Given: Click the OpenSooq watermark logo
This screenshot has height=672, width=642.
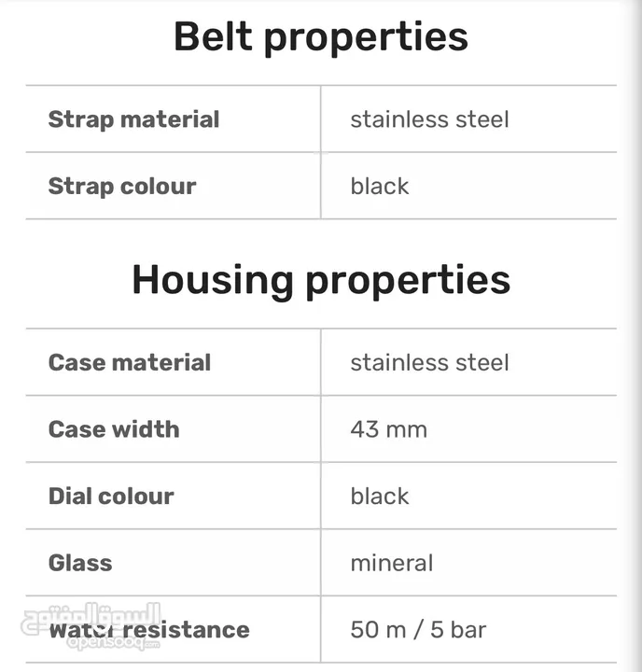Looking at the screenshot, I should point(91,626).
